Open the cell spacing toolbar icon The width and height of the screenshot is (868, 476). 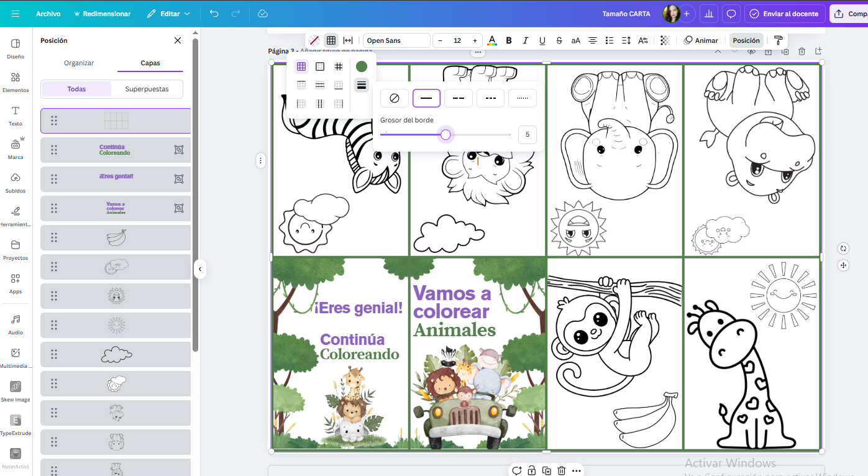[x=348, y=40]
